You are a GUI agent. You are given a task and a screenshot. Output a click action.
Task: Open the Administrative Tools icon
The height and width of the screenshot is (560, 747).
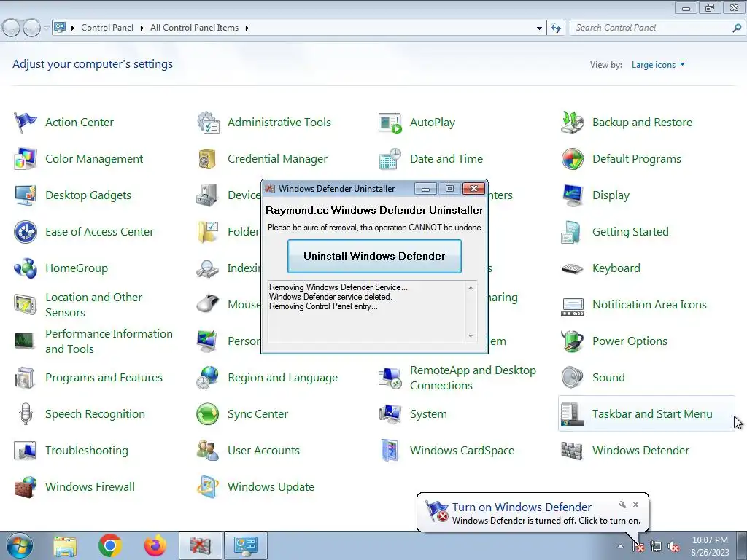[208, 122]
